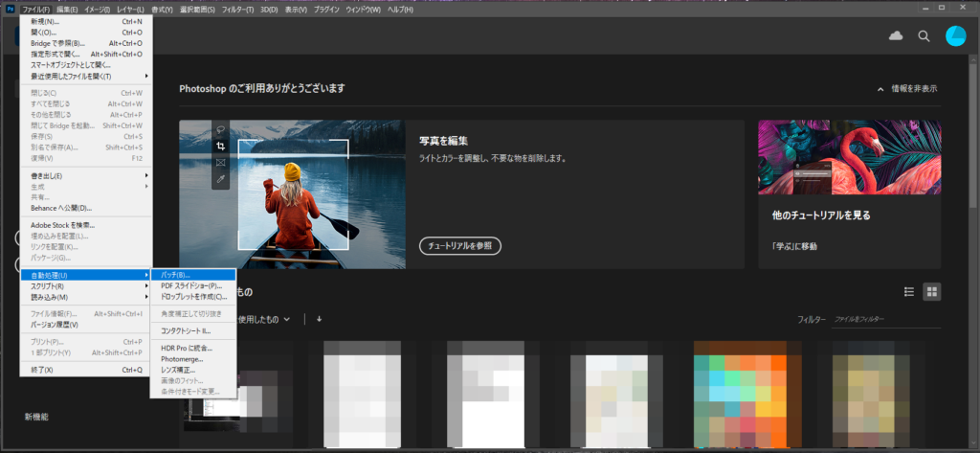Click the search magnifier icon

pos(924,36)
